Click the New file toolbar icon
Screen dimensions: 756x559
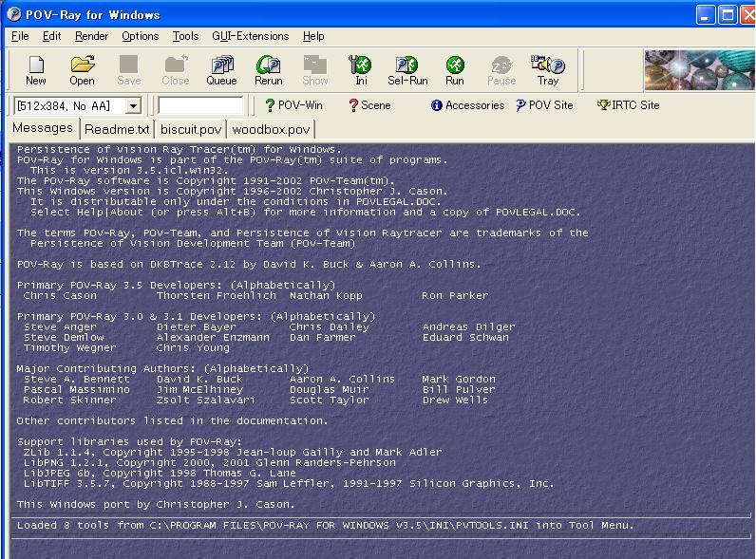click(36, 70)
